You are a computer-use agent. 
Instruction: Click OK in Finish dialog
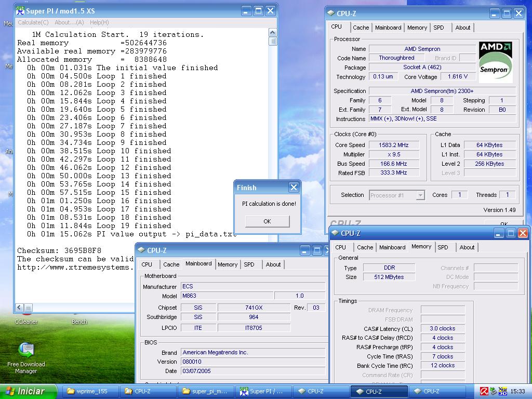(268, 221)
